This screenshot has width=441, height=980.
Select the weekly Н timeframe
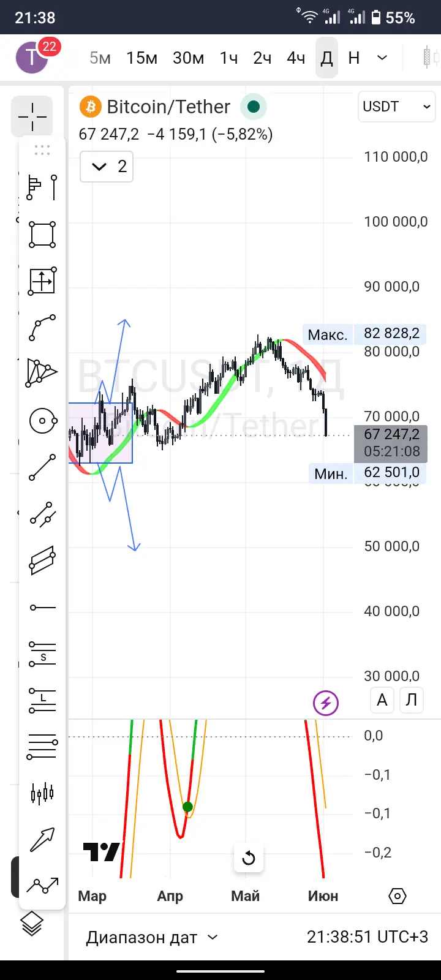tap(353, 58)
